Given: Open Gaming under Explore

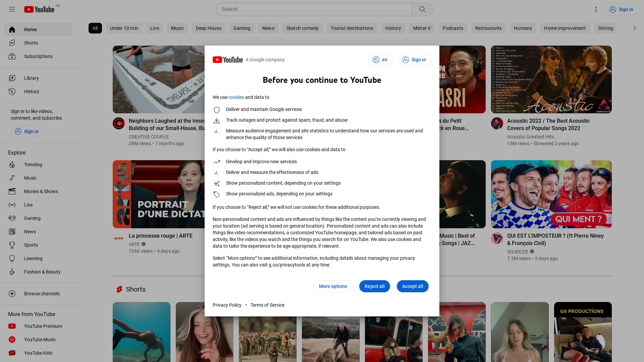Looking at the screenshot, I should tap(38, 218).
